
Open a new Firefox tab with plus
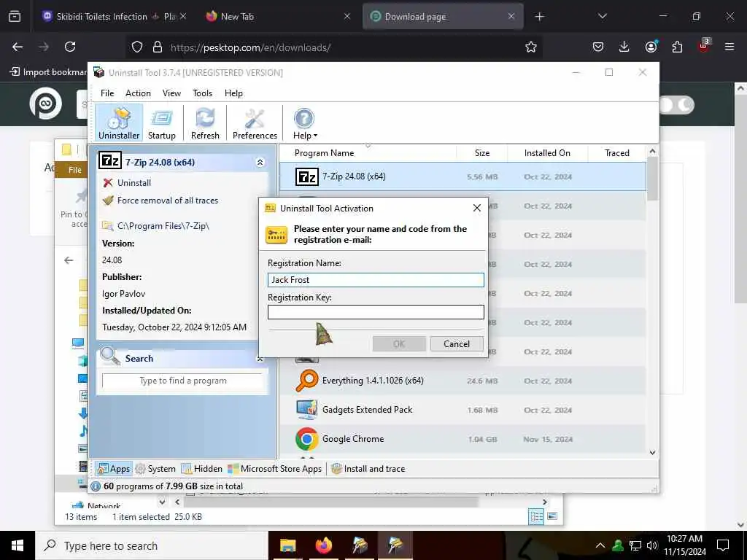[x=539, y=17]
